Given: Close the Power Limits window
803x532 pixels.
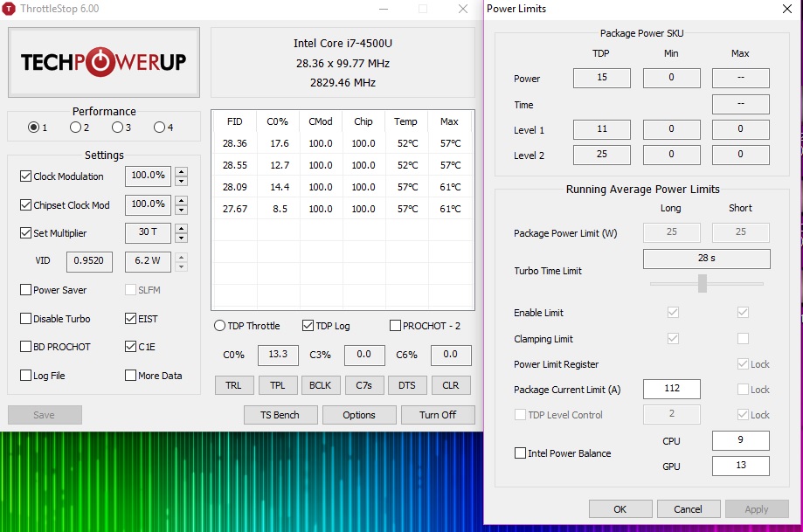Looking at the screenshot, I should (x=787, y=9).
